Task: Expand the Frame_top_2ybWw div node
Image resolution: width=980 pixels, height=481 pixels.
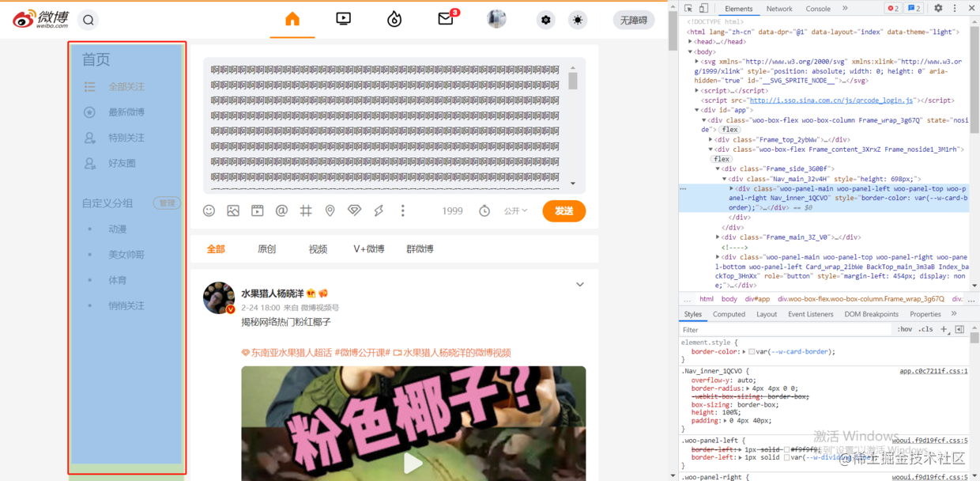Action: coord(710,139)
